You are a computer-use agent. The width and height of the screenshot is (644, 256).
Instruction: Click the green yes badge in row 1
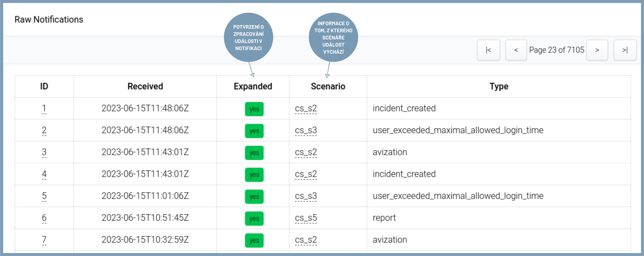coord(254,109)
